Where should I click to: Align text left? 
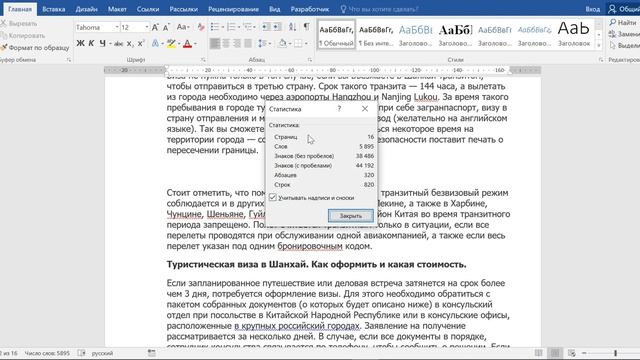pyautogui.click(x=215, y=43)
